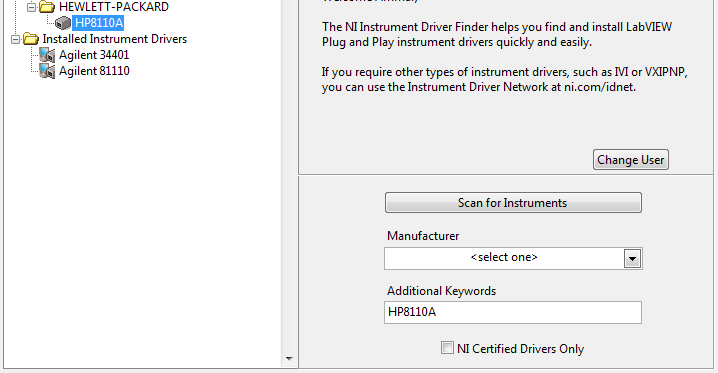Click the tree panel scroll down arrow
718x373 pixels.
pos(289,359)
